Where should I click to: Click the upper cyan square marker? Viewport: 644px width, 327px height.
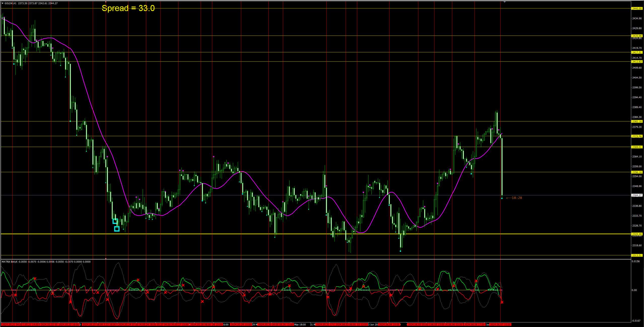click(115, 222)
